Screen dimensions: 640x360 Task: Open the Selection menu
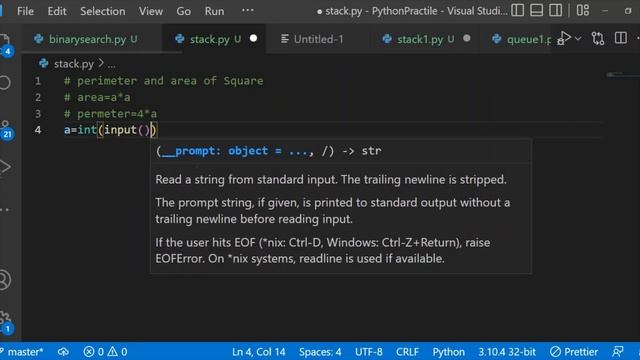tap(102, 11)
